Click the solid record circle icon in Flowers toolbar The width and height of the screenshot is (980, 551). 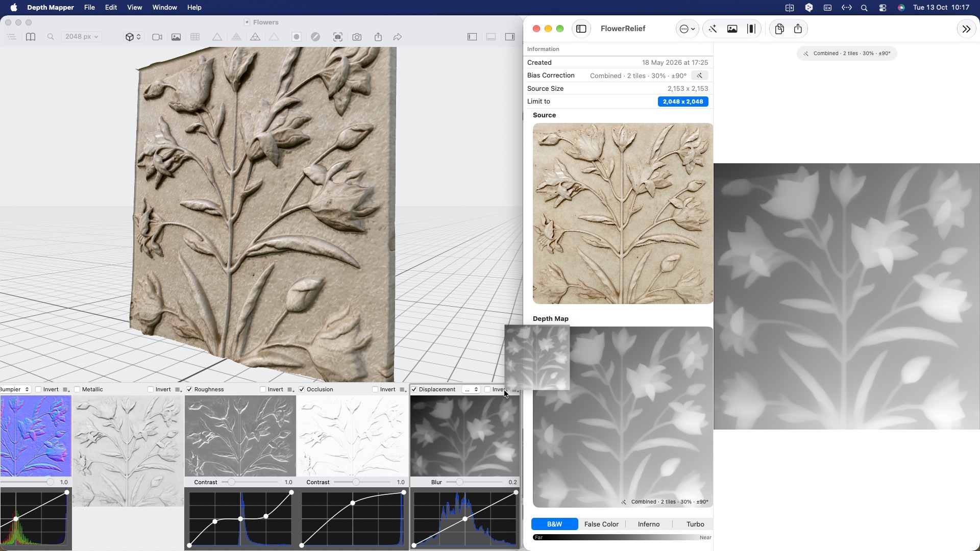[x=297, y=37]
